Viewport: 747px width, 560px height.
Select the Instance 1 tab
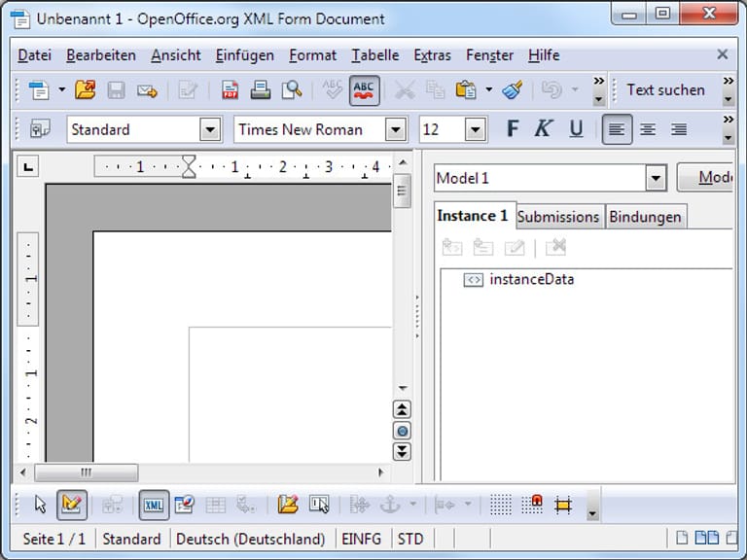(x=473, y=216)
